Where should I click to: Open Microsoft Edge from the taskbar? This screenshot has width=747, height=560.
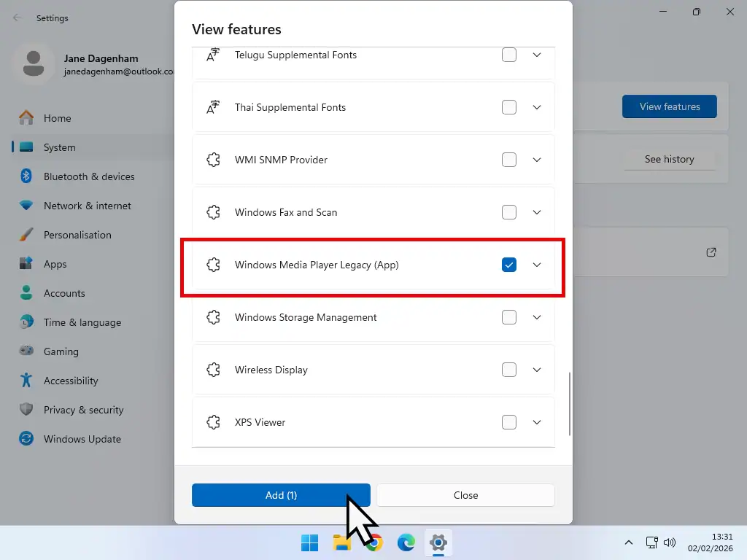(x=406, y=542)
